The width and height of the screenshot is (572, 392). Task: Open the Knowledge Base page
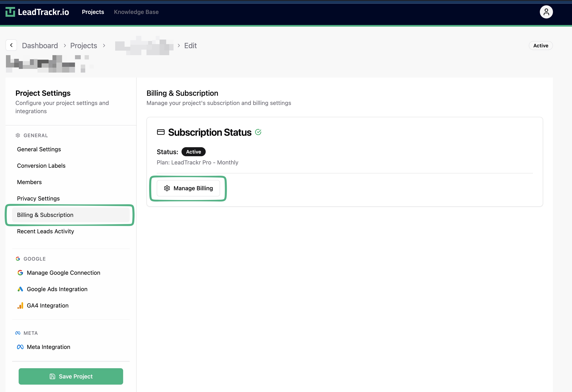pos(136,12)
